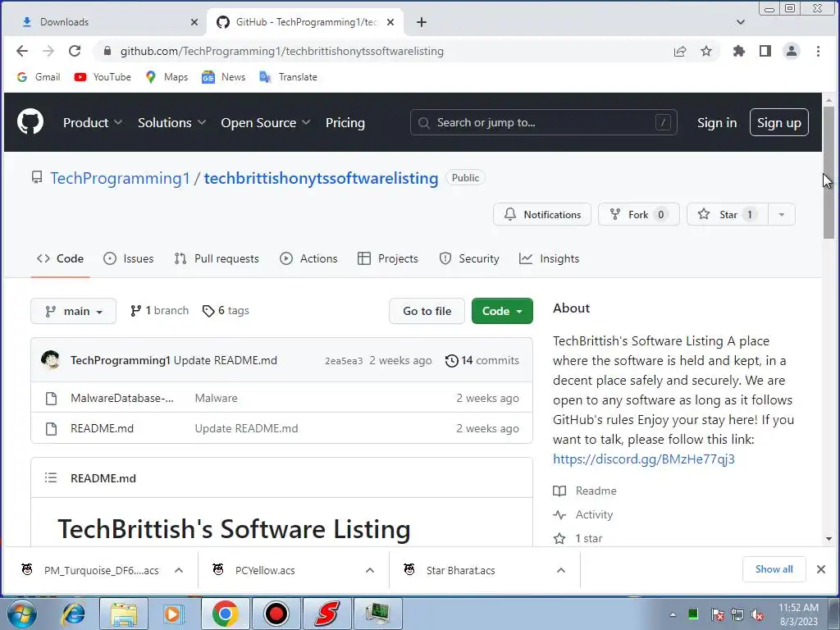The image size is (840, 630).
Task: Click the Pricing link
Action: click(x=345, y=123)
